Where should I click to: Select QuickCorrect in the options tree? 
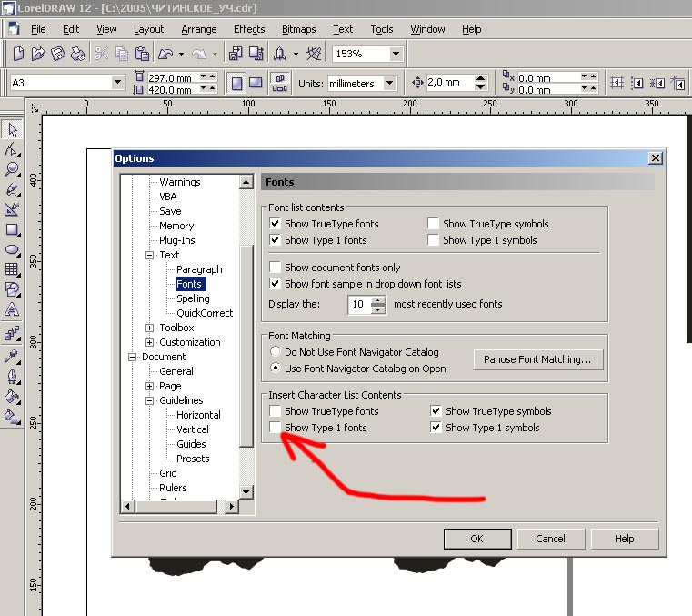205,313
